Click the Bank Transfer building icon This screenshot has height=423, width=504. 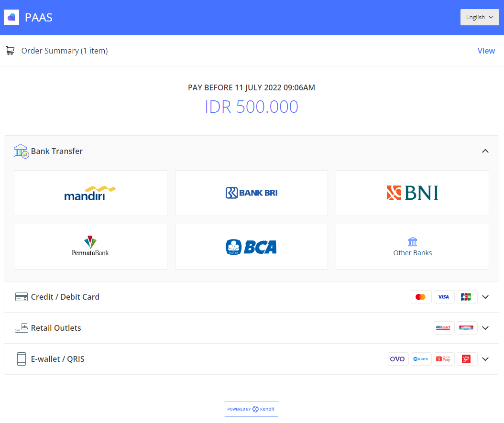tap(22, 151)
